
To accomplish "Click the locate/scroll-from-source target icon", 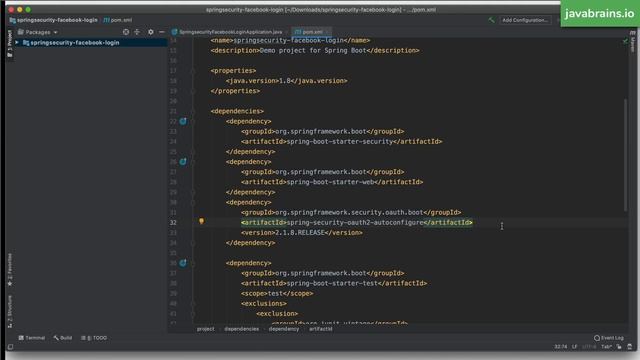I will click(x=126, y=32).
